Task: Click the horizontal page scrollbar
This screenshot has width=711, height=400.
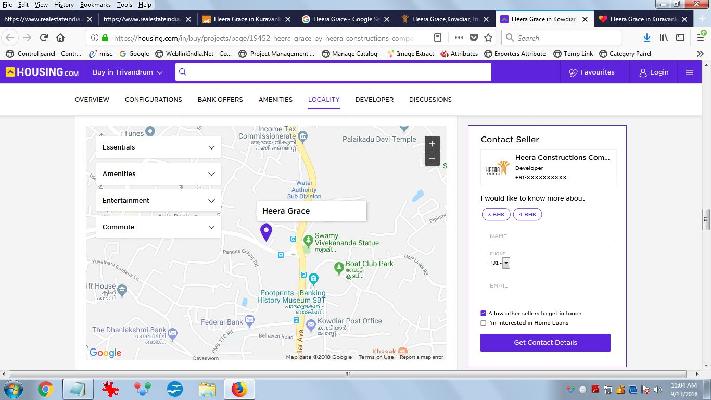Action: [347, 374]
